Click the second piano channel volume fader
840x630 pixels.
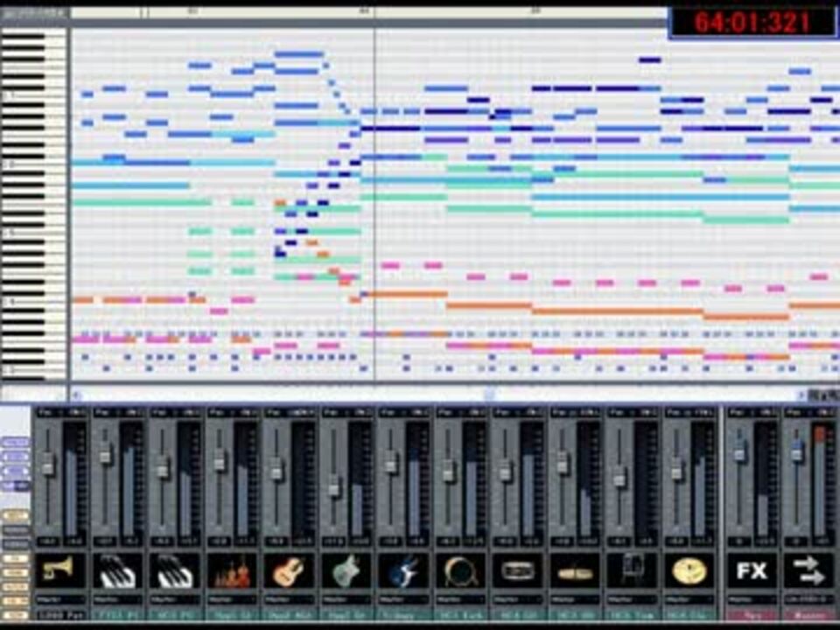(163, 467)
